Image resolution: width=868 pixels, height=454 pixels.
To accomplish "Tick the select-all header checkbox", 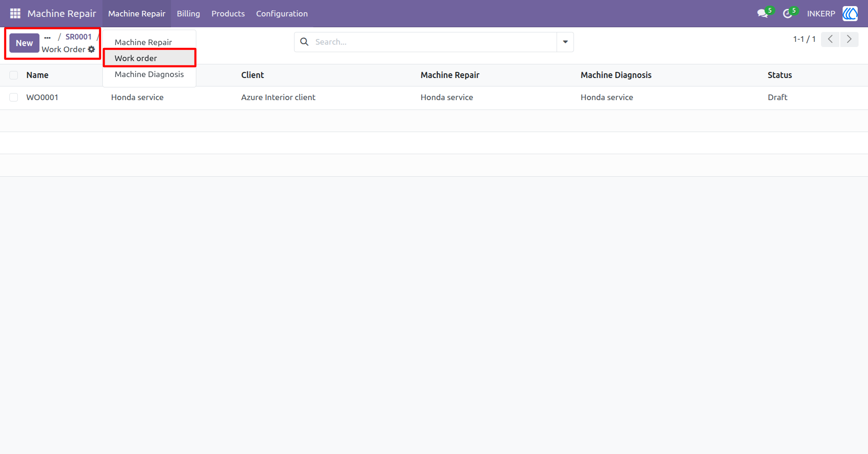I will (x=14, y=75).
